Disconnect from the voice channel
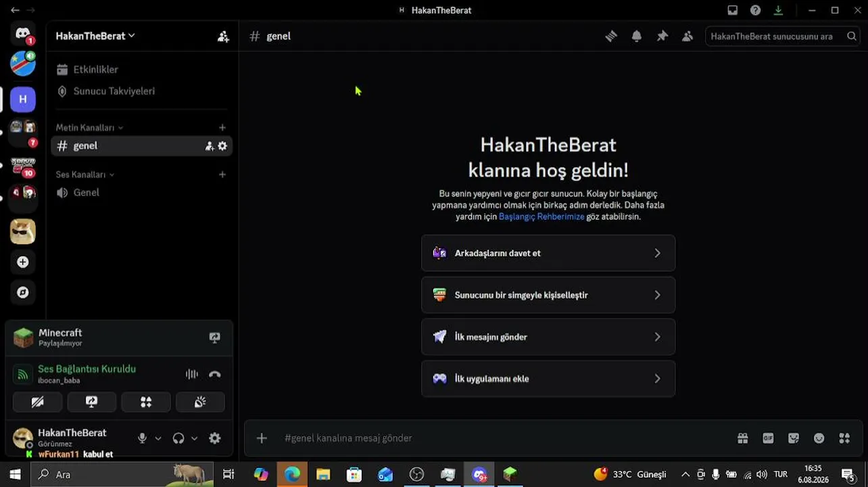Viewport: 868px width, 487px height. [215, 374]
